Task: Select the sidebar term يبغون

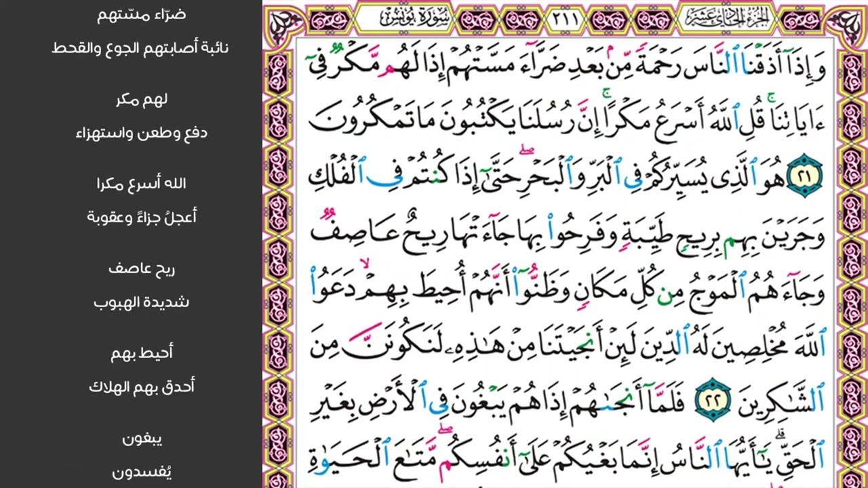Action: [x=141, y=439]
